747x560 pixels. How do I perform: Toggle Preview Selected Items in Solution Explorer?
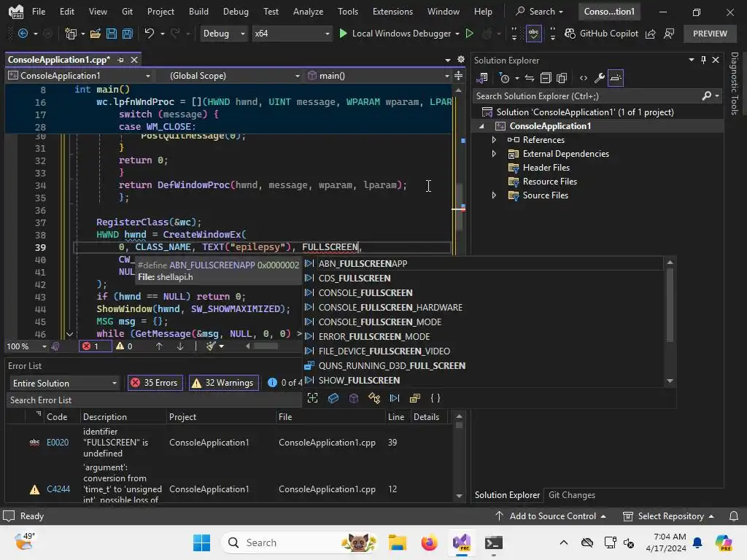point(616,78)
